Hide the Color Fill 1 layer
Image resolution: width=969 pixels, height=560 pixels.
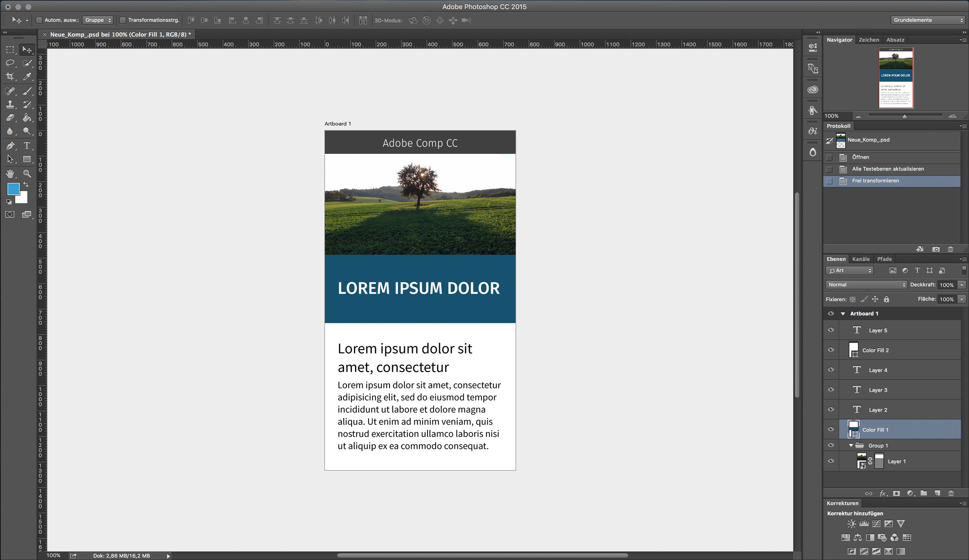pos(831,429)
